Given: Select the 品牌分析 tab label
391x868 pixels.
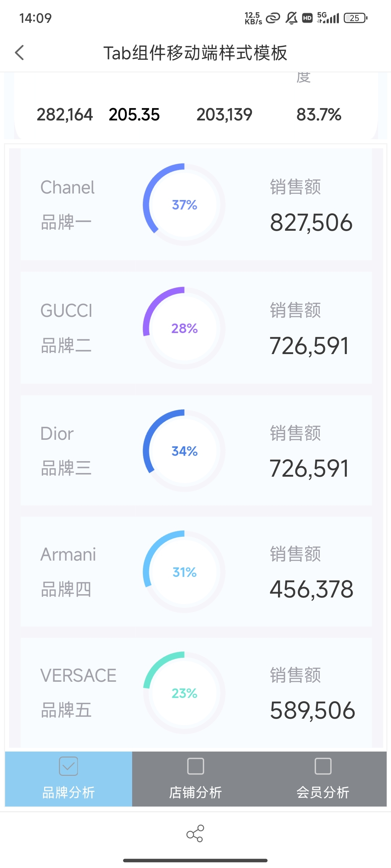Looking at the screenshot, I should click(68, 792).
